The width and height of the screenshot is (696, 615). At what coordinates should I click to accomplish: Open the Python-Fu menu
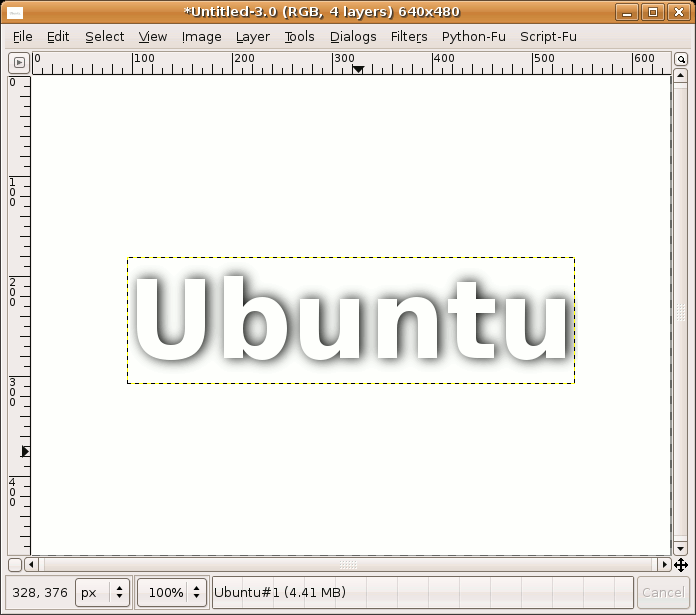click(474, 36)
